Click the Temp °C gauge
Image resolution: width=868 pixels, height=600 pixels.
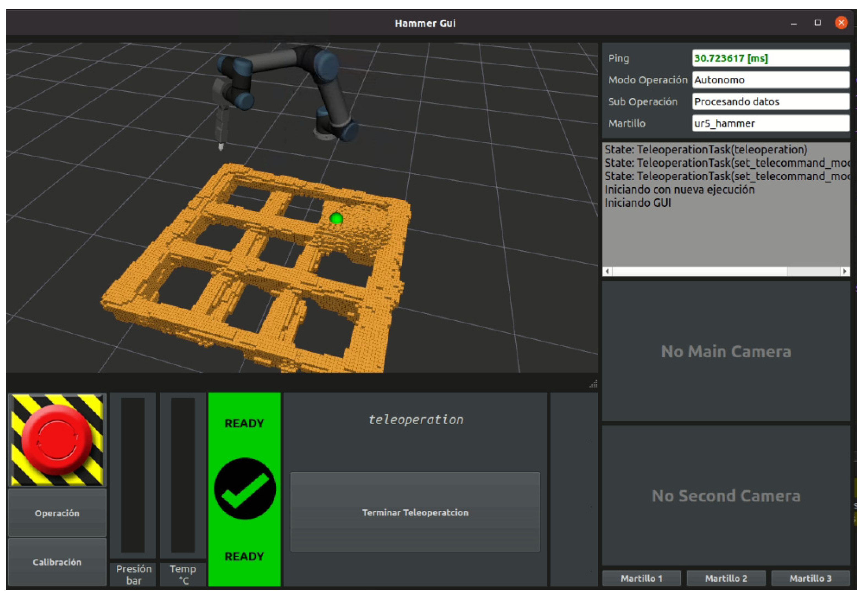pyautogui.click(x=183, y=475)
